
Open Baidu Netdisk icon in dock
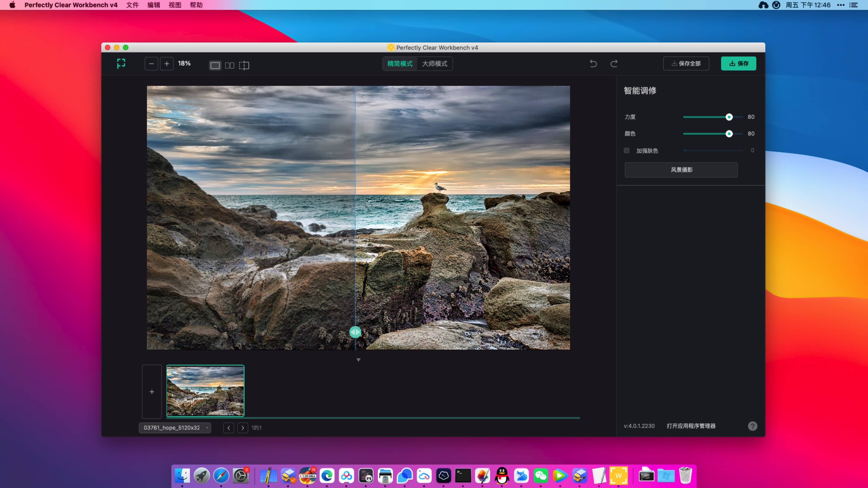(x=346, y=476)
